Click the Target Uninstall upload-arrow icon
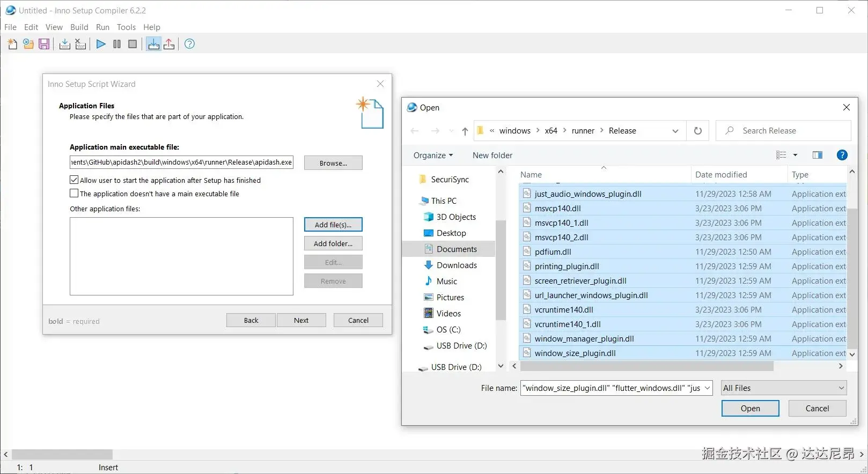 pyautogui.click(x=169, y=44)
